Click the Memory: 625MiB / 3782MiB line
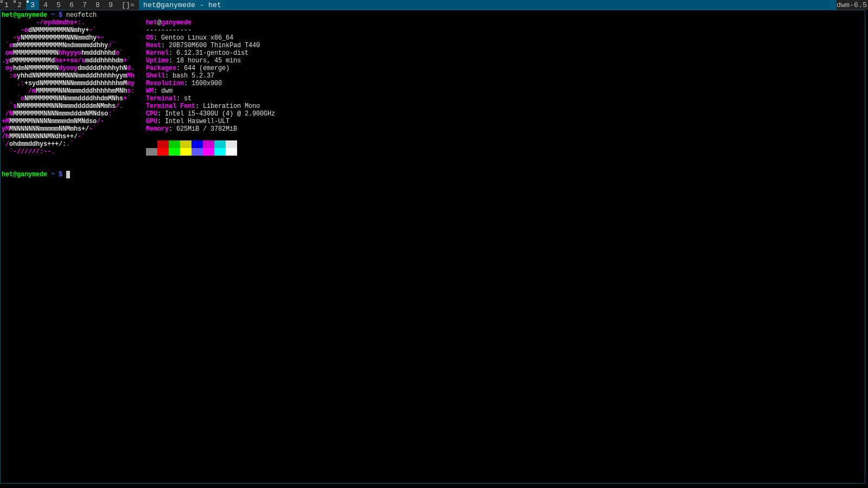This screenshot has height=488, width=868. coord(192,129)
